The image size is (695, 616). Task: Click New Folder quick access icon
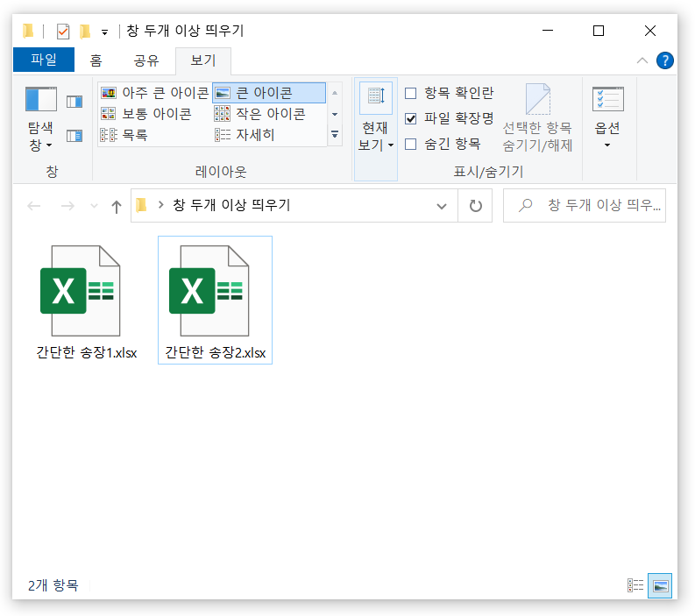pos(85,32)
